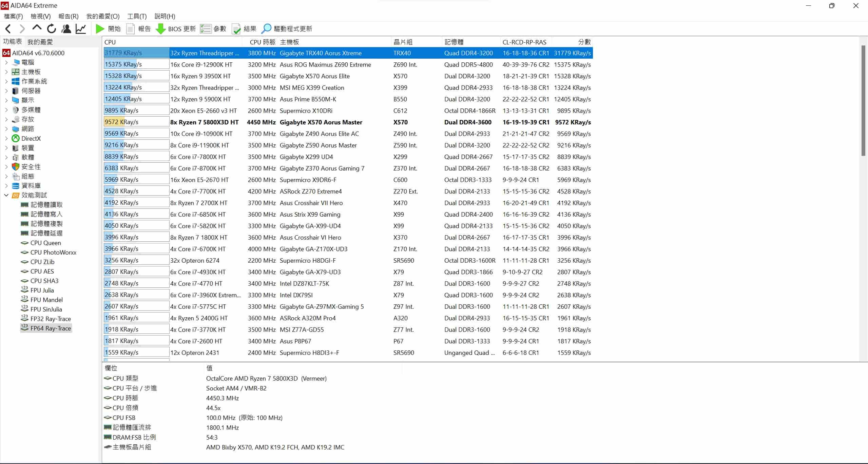Click the results list vertical scrollbar thumb
Screen dimensions: 868x464
[x=864, y=100]
